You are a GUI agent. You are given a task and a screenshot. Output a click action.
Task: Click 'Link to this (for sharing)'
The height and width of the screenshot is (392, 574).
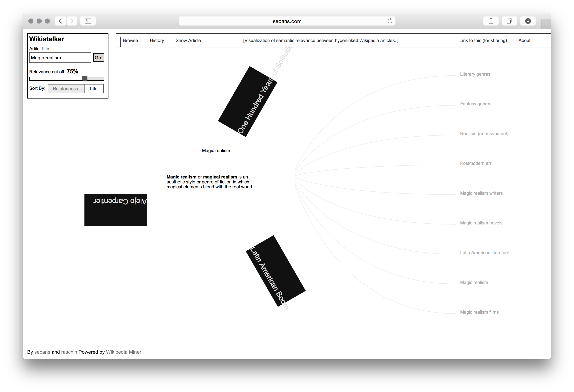(x=483, y=40)
